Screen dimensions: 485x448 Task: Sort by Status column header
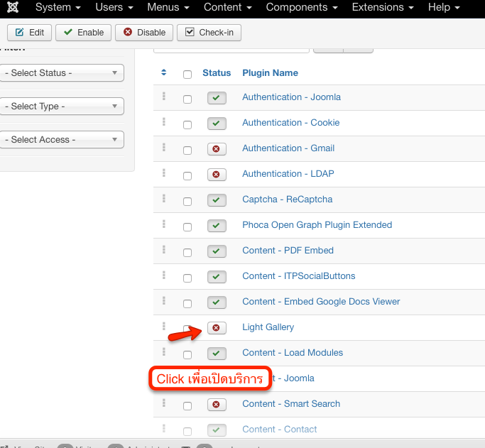(217, 73)
